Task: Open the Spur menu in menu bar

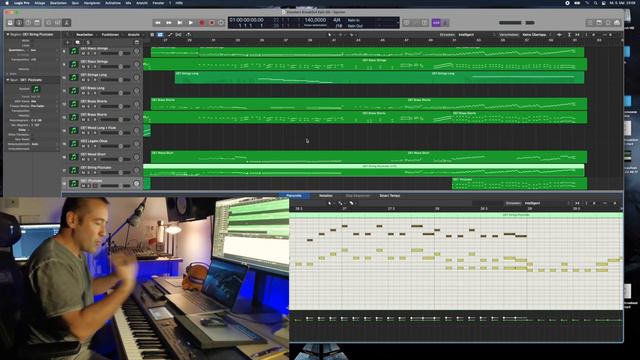Action: click(75, 3)
